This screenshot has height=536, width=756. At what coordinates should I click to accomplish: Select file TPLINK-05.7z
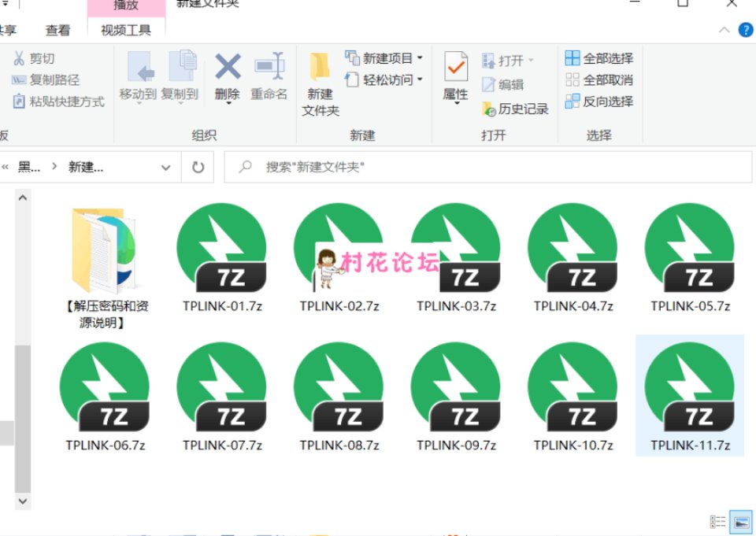690,258
